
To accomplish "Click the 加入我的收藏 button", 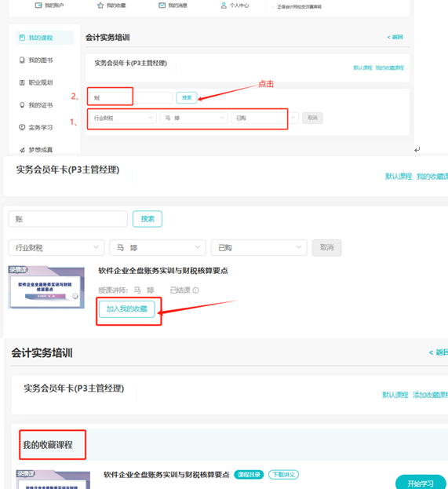I will point(126,309).
